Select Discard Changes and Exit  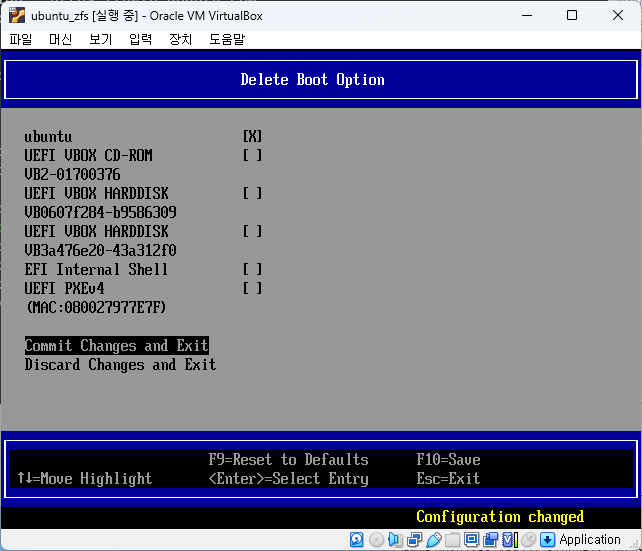click(120, 365)
